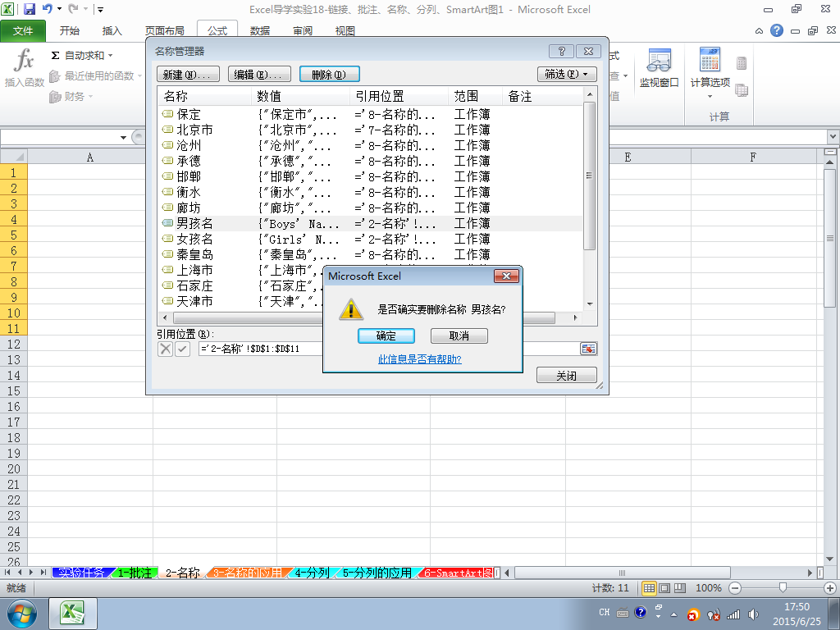Click the Name Manager help question button
The width and height of the screenshot is (840, 630).
561,51
